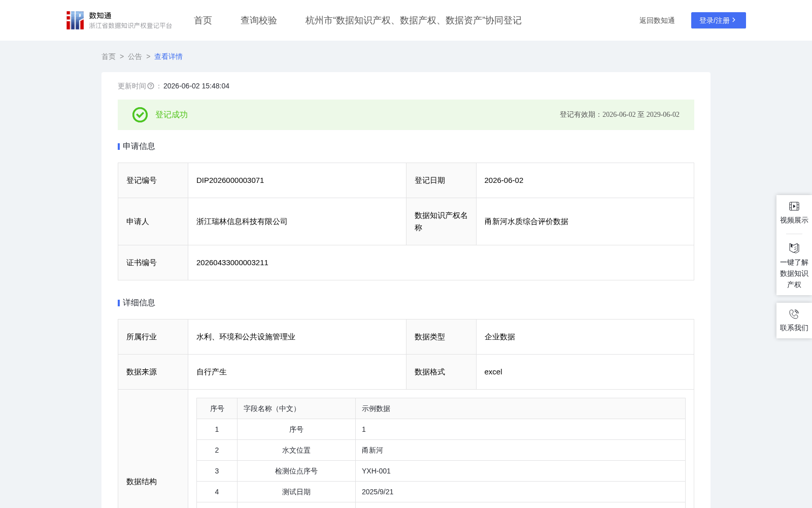The width and height of the screenshot is (812, 508).
Task: Click the 视频展示 label in sidebar
Action: click(794, 220)
